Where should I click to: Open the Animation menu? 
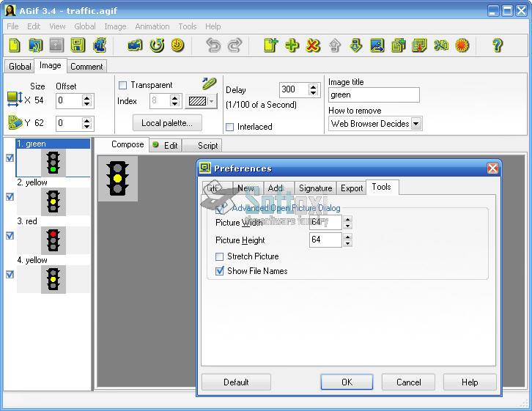point(152,26)
